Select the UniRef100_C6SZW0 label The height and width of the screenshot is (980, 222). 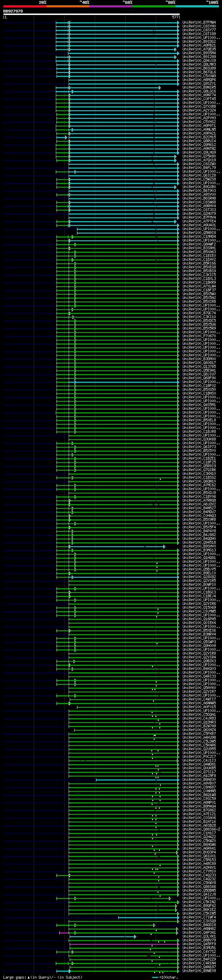click(199, 164)
